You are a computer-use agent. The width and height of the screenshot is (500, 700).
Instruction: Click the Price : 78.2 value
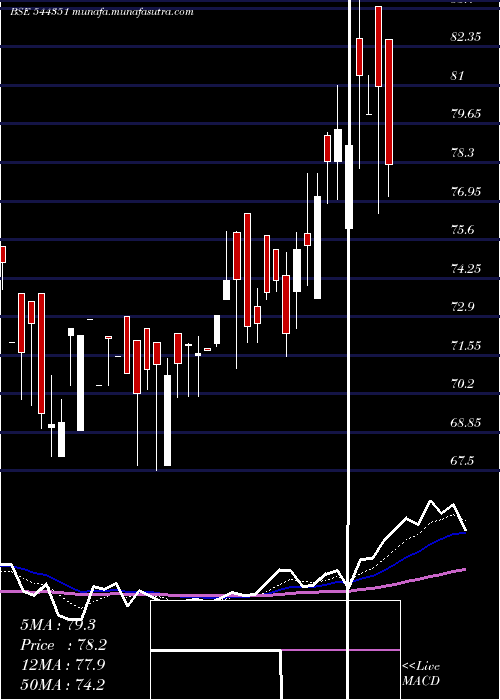[x=63, y=645]
